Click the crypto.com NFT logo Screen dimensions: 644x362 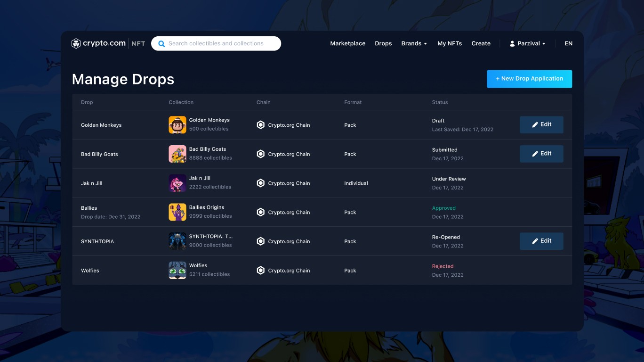108,43
